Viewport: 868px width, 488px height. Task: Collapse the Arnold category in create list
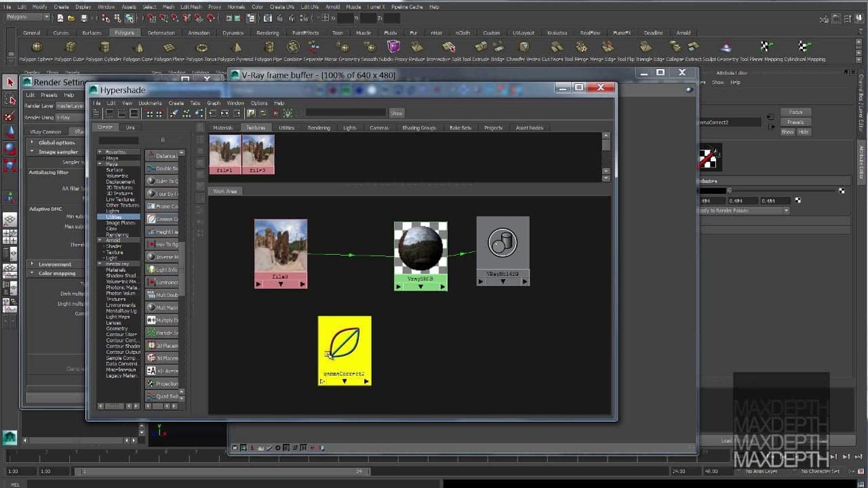point(100,240)
